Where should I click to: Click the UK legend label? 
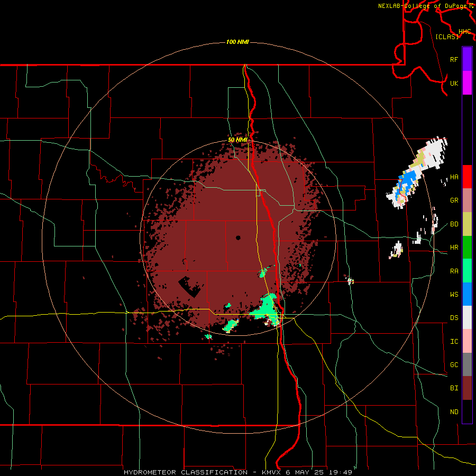454,83
